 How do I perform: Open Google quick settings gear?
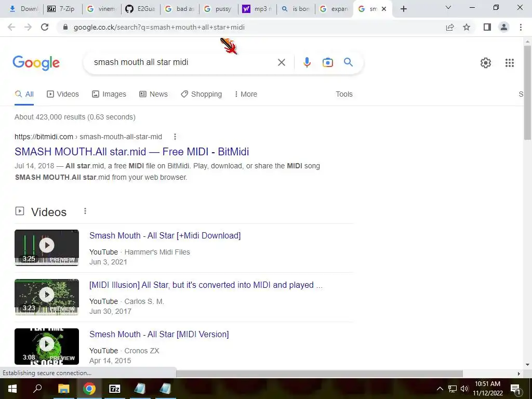[x=486, y=63]
